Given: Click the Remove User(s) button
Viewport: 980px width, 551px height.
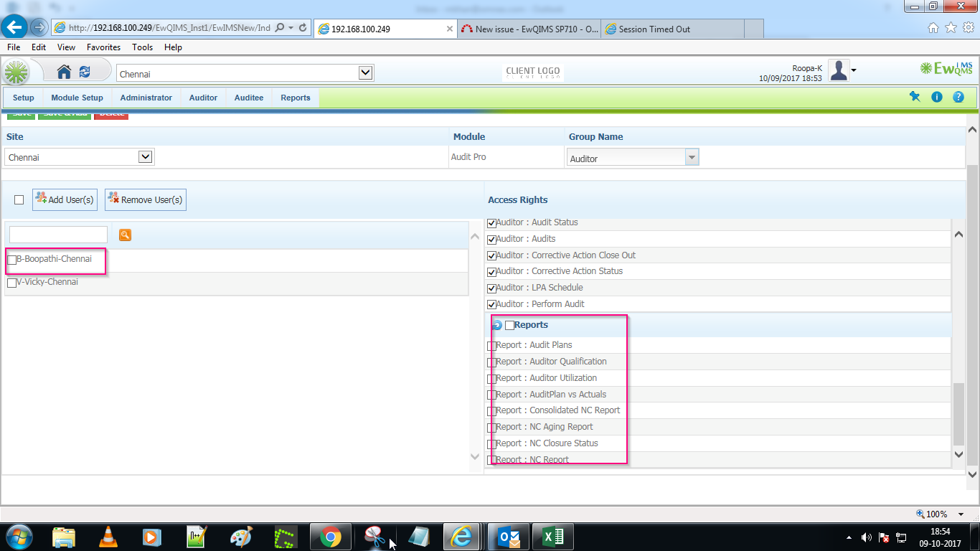Looking at the screenshot, I should 146,199.
